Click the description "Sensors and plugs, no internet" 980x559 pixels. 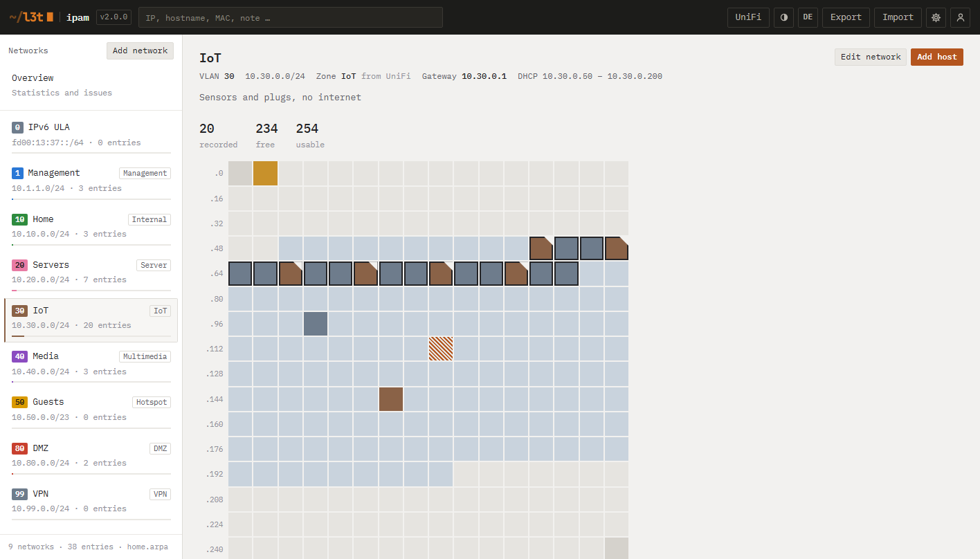pyautogui.click(x=280, y=98)
